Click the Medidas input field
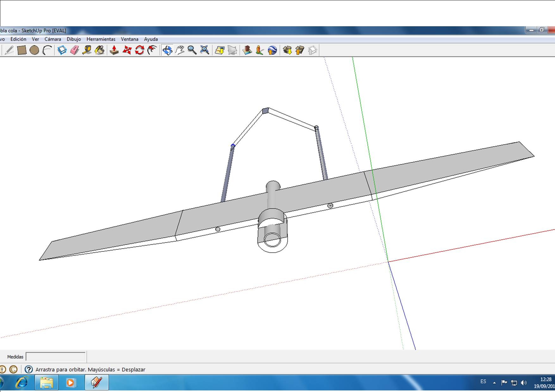Viewport: 555px width, 392px height. [56, 357]
